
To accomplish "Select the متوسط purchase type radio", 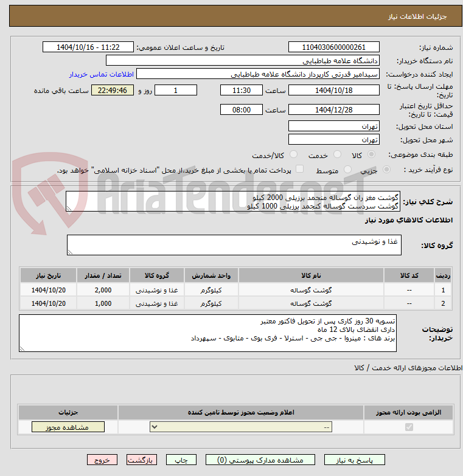I will click(347, 169).
